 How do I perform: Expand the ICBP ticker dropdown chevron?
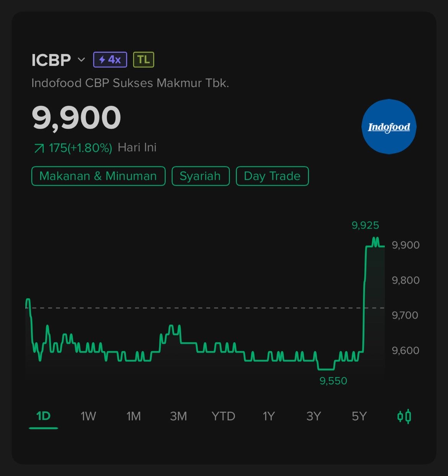(81, 60)
